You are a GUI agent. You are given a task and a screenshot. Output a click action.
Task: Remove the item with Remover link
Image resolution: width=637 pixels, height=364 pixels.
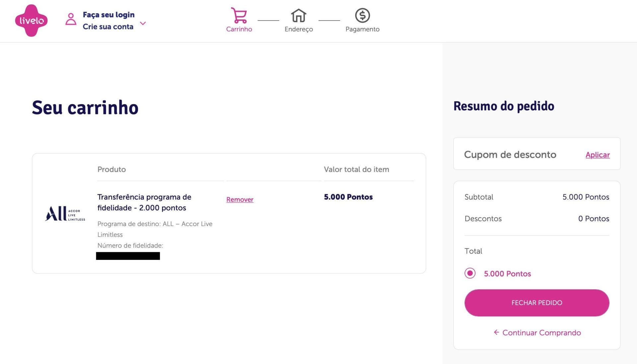[240, 199]
